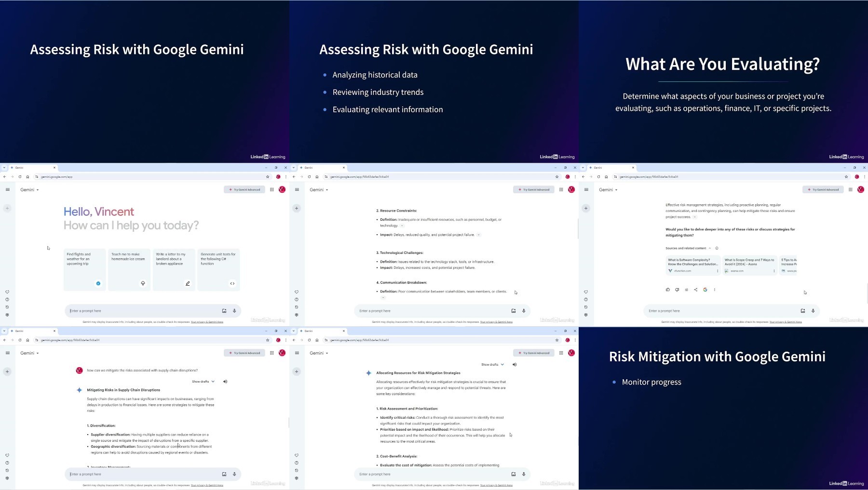Open the hamburger menu in the Supply Chain window
The height and width of the screenshot is (490, 868).
pos(7,353)
